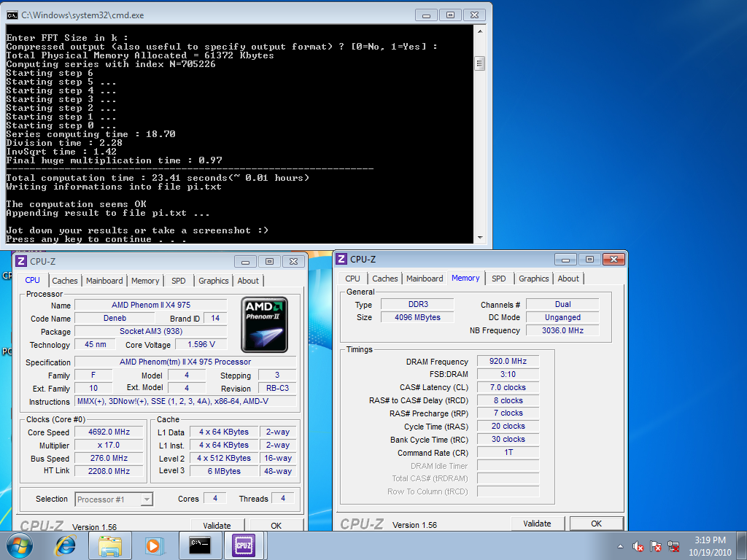Screen dimensions: 747x560
Task: Click the cmd scrollbar up arrow
Action: (x=480, y=31)
